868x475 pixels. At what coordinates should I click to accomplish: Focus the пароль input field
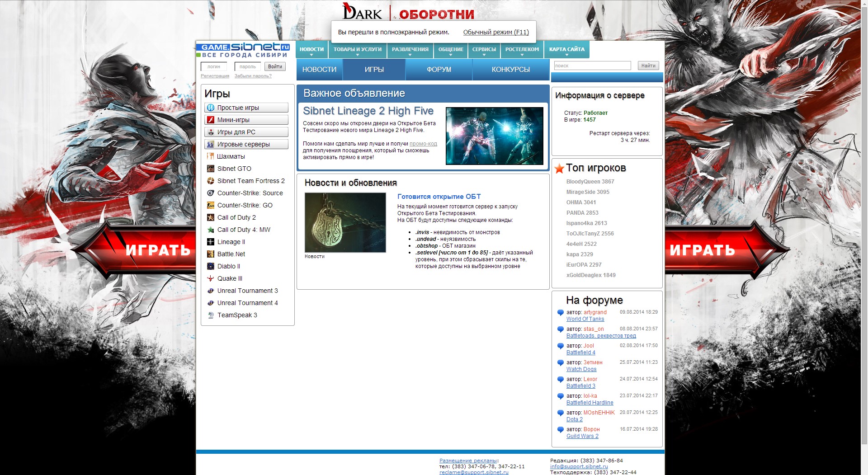tap(248, 66)
